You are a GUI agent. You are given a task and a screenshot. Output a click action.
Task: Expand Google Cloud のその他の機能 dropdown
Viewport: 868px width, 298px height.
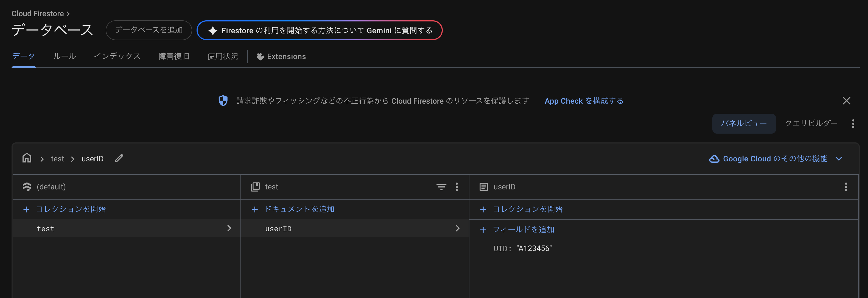coord(839,158)
